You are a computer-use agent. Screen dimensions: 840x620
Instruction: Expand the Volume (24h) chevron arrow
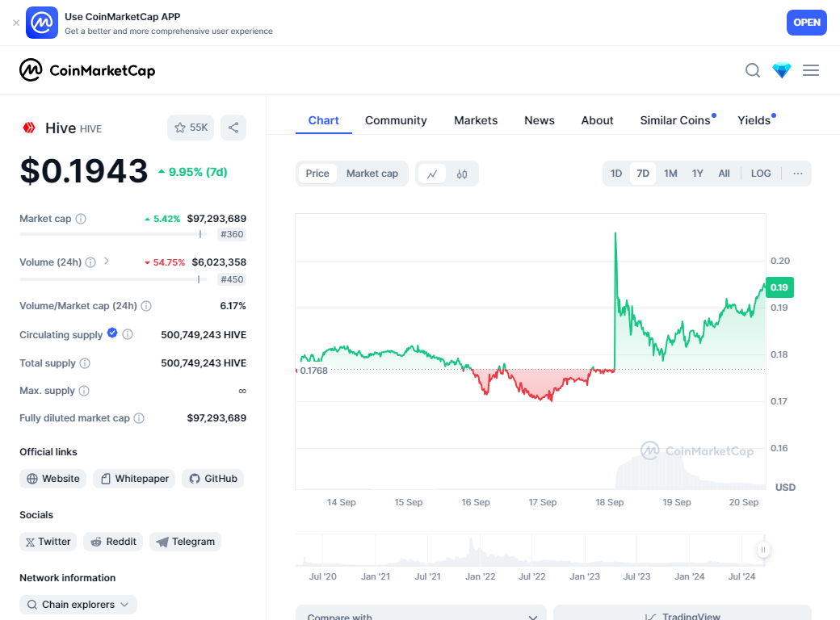click(x=107, y=262)
